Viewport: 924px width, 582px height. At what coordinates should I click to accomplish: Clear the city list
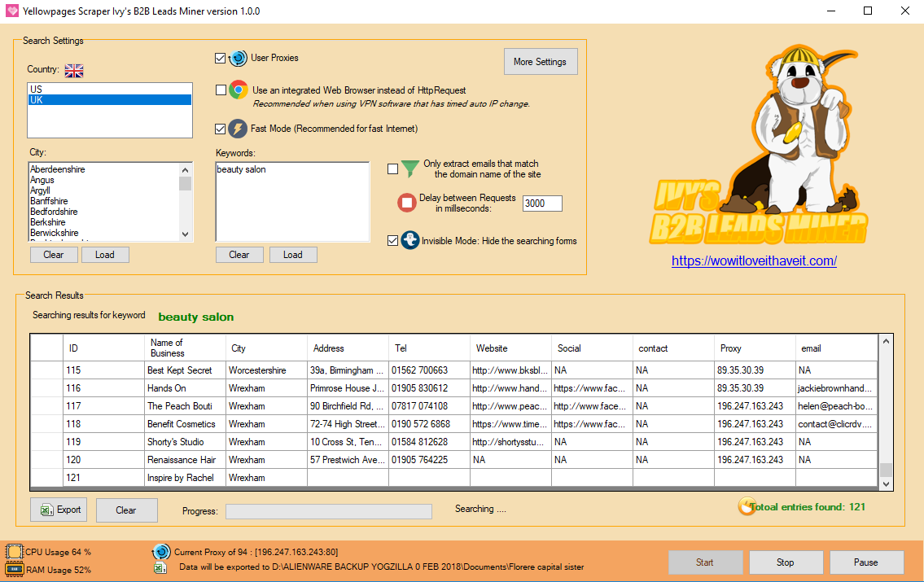coord(54,255)
